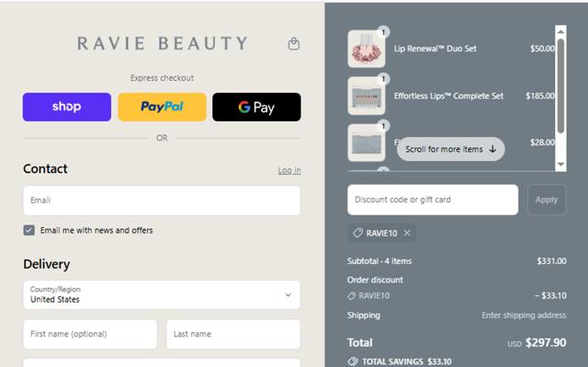The height and width of the screenshot is (367, 588).
Task: Select the Effortless Lips Complete Set thumbnail
Action: click(367, 96)
